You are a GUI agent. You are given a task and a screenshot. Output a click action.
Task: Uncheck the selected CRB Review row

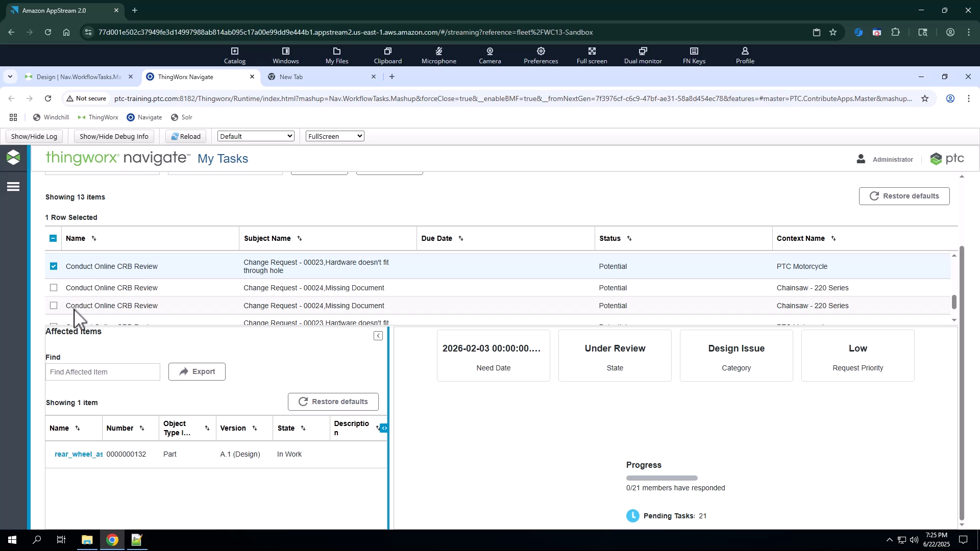point(54,266)
